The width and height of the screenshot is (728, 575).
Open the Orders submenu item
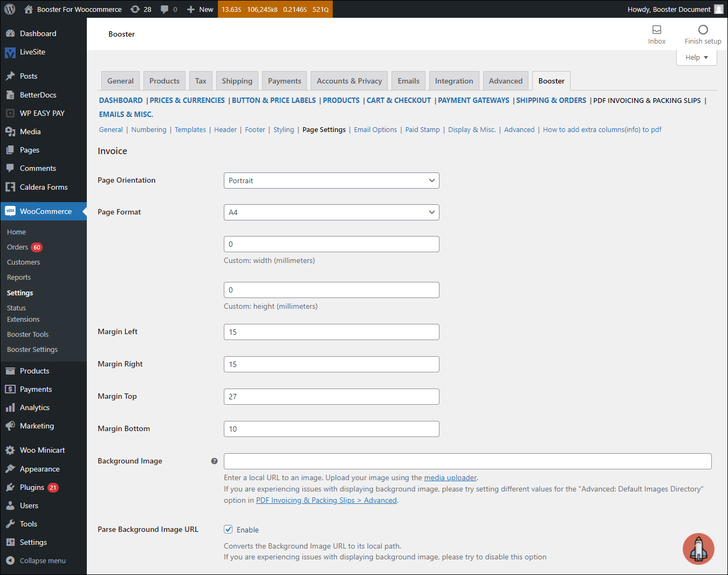[x=17, y=247]
